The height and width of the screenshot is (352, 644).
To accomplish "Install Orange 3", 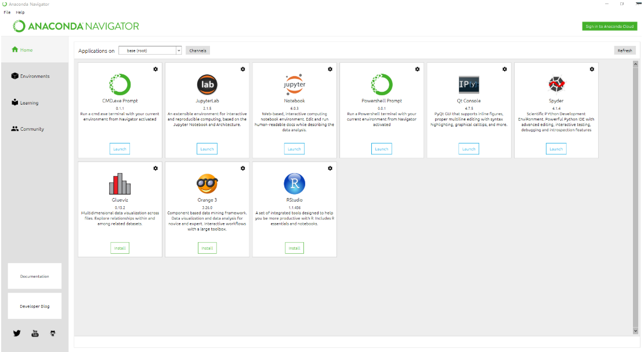I will [207, 248].
